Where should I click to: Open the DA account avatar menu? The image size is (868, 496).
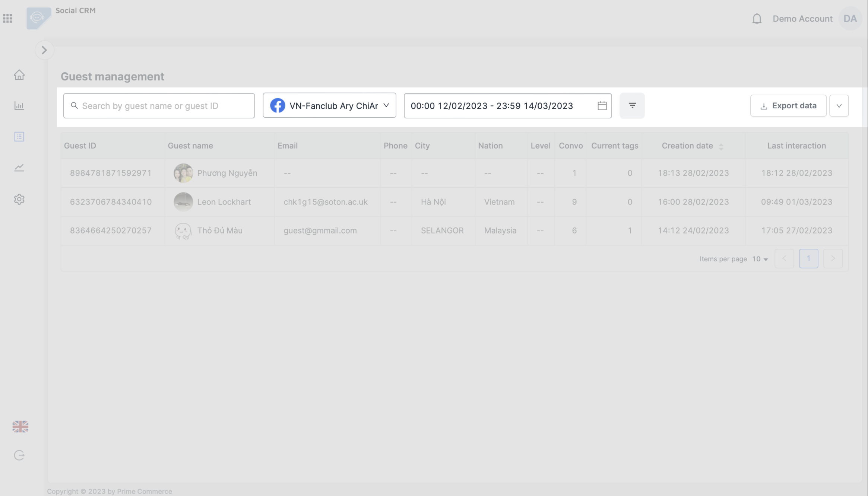point(850,19)
